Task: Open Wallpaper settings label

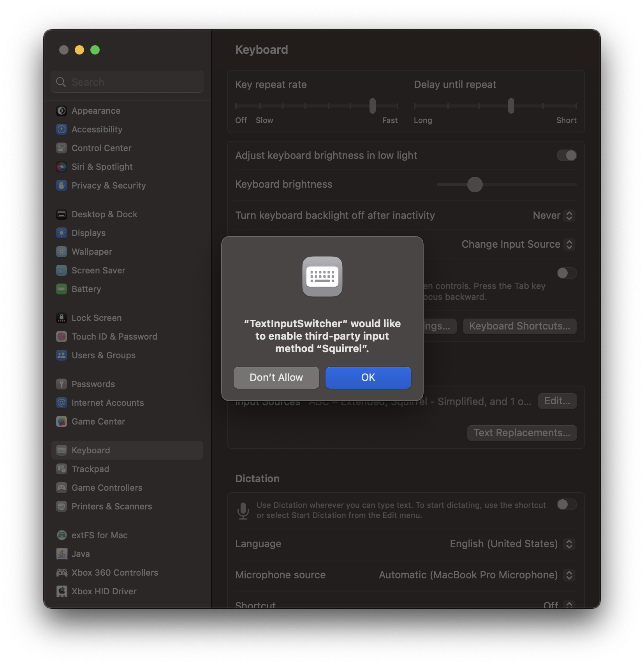Action: [92, 252]
